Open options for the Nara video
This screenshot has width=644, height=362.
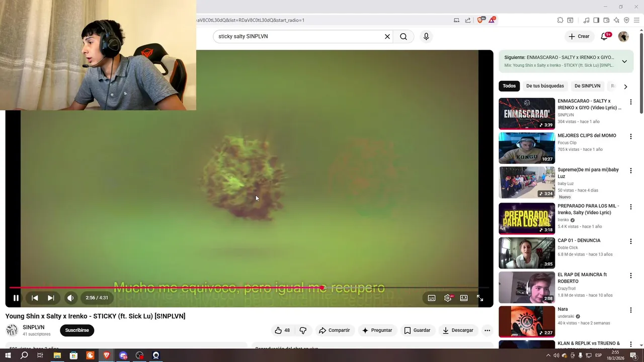coord(630,310)
